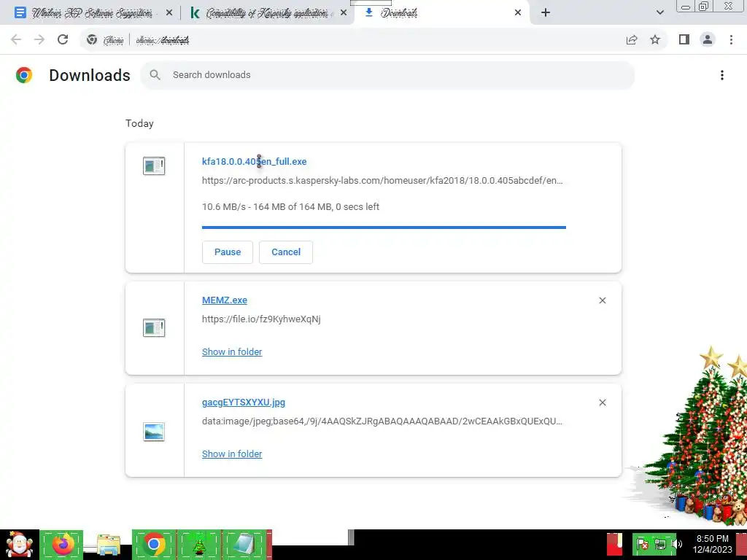Click the Chrome site info icon in address bar
Screen dimensions: 747x560
click(x=92, y=40)
